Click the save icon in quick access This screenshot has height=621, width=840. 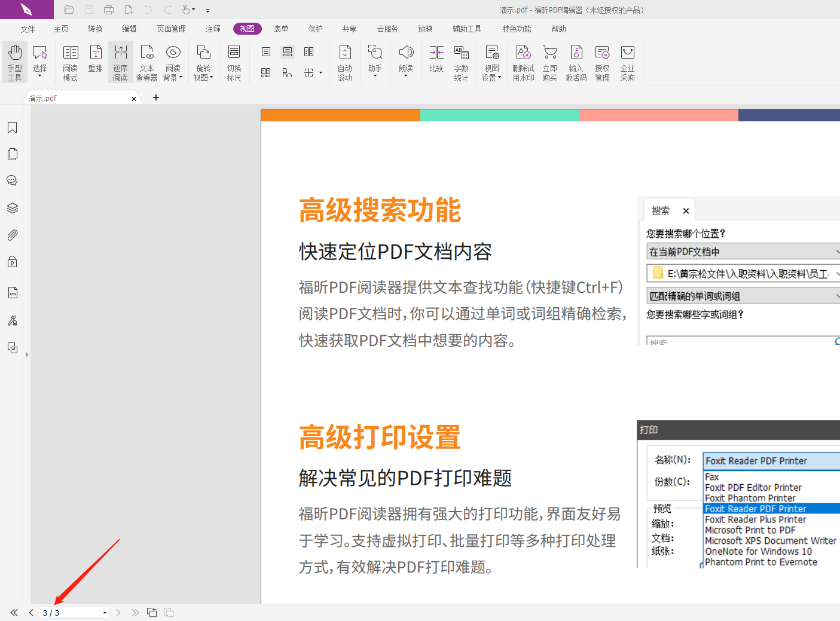[89, 10]
